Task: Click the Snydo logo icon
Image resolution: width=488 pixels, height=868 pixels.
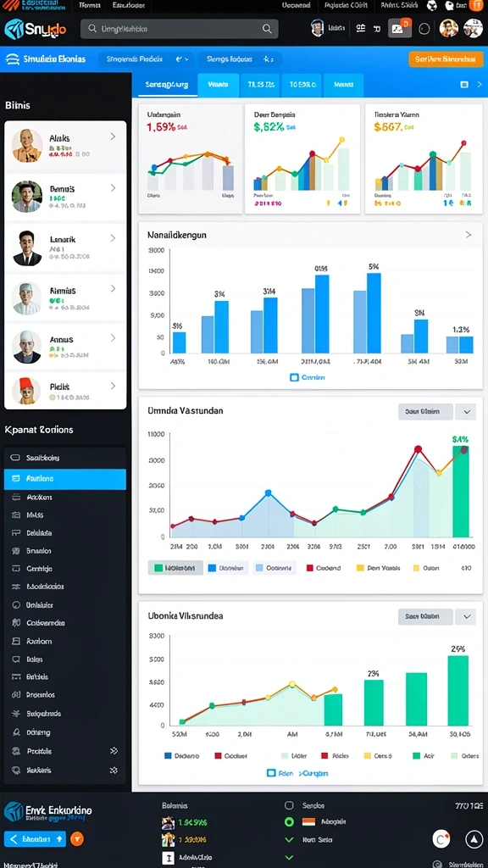Action: pyautogui.click(x=14, y=29)
